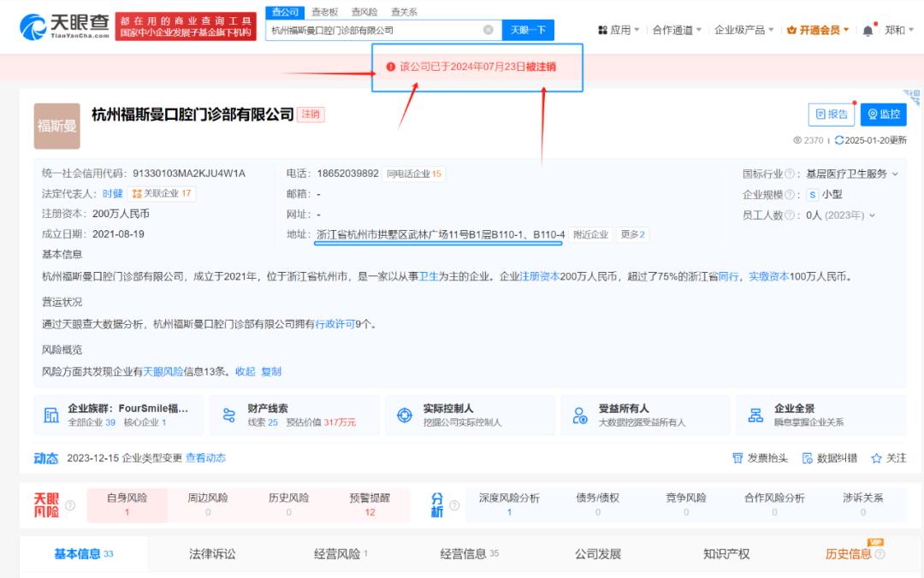Image resolution: width=924 pixels, height=578 pixels.
Task: Select the 查公司 search tab
Action: 285,12
